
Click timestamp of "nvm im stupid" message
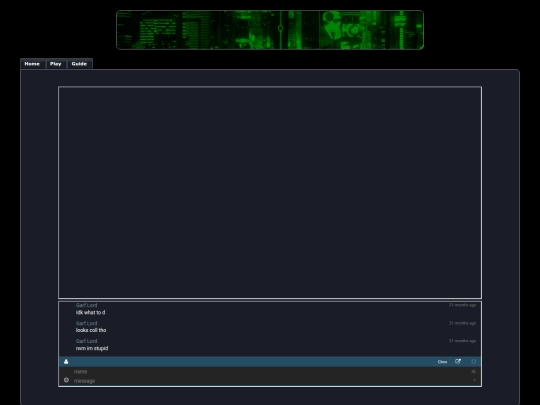coord(463,341)
